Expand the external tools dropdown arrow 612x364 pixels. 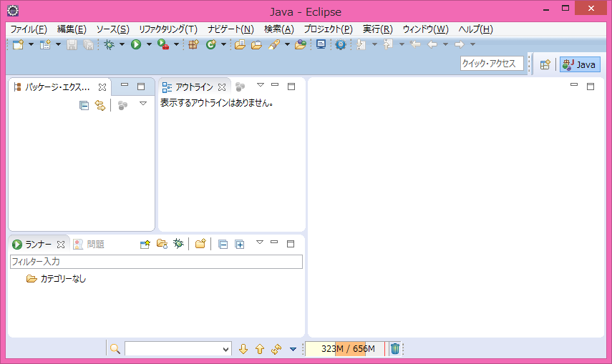(176, 44)
